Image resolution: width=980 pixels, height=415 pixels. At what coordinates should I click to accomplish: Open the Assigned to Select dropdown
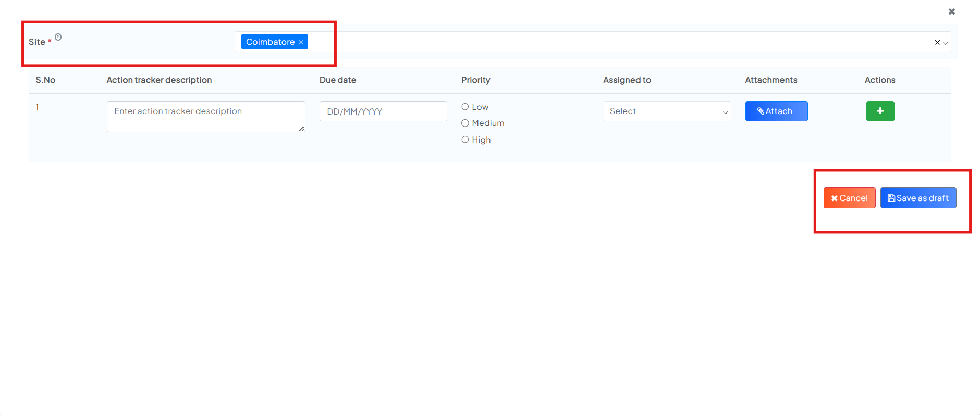(667, 111)
